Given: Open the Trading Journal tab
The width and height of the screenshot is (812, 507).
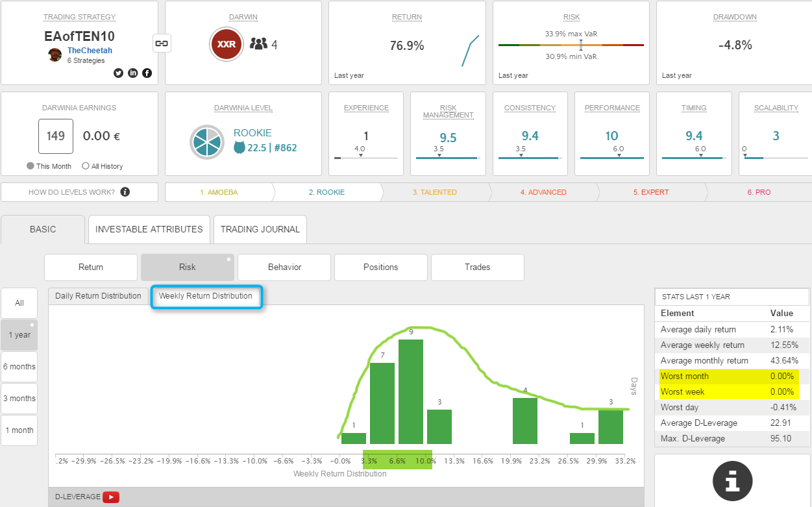Looking at the screenshot, I should (x=260, y=229).
